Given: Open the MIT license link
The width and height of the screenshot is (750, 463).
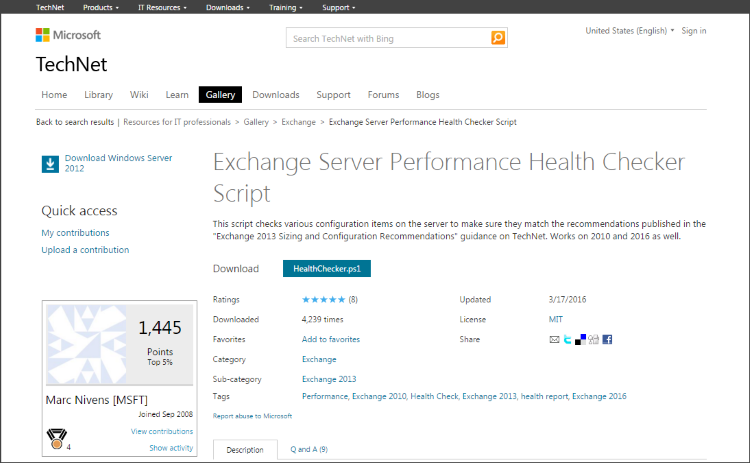Looking at the screenshot, I should tap(556, 319).
